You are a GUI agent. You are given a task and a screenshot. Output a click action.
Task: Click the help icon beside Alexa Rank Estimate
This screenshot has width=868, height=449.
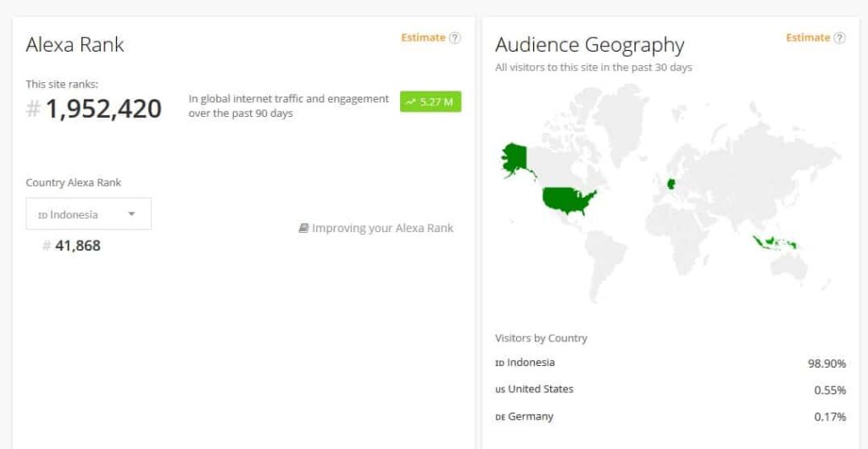[454, 37]
